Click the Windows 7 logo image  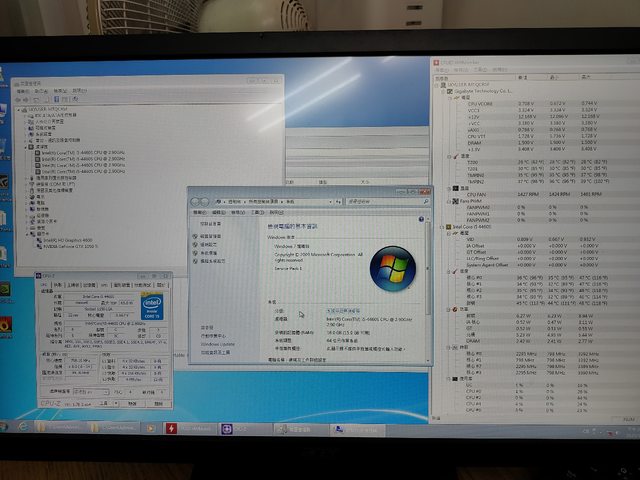click(390, 269)
